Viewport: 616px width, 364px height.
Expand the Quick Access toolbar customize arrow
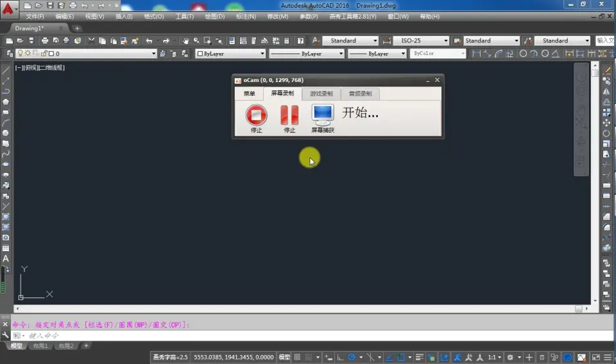coord(117,6)
